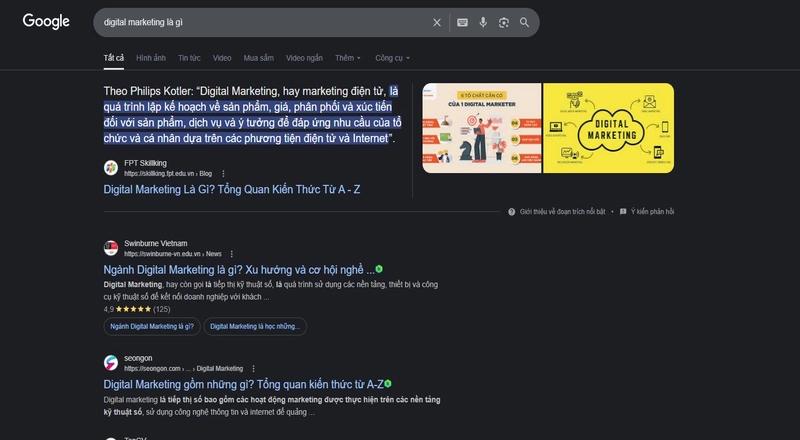Click the skillking.fpt.edu.vn › Blog URL
800x440 pixels.
pyautogui.click(x=168, y=174)
